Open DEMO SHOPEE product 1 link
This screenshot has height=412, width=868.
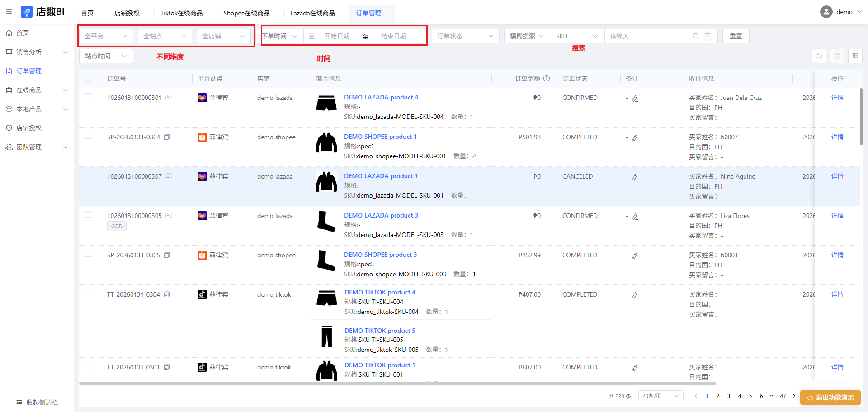click(x=380, y=137)
